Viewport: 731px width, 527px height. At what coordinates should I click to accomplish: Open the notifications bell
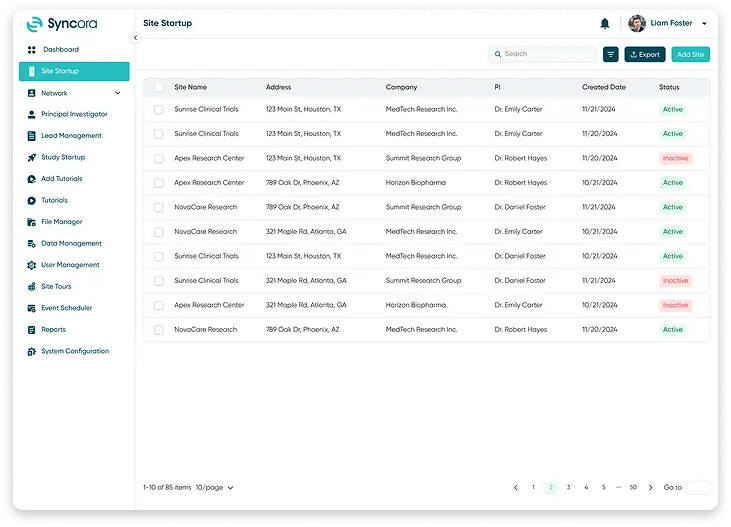coord(605,23)
